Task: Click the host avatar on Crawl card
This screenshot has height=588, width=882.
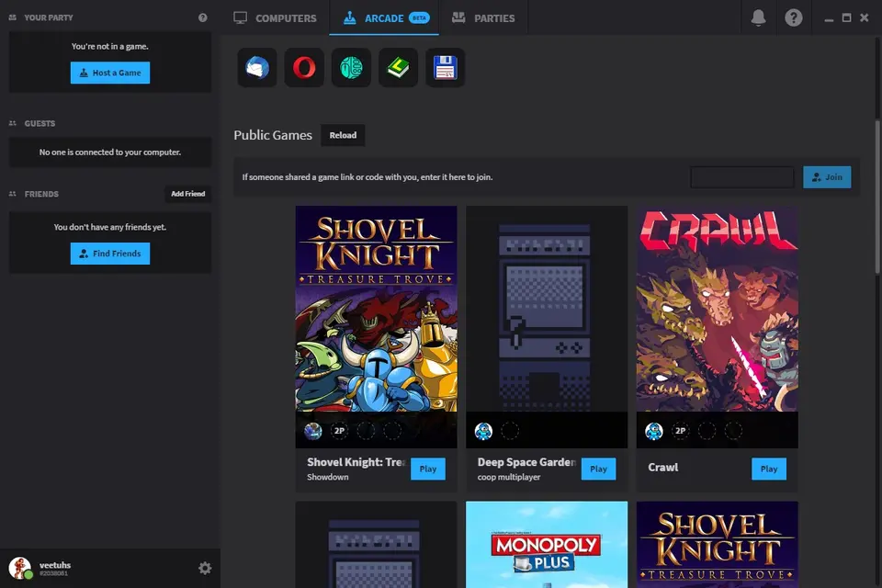Action: (654, 431)
